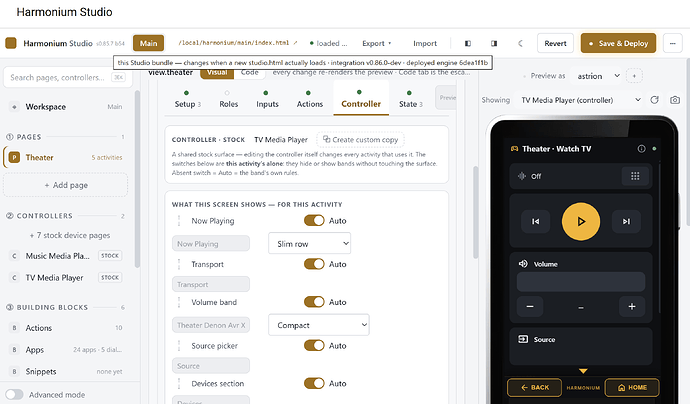Click the speaker icon beside Volume
The width and height of the screenshot is (690, 404).
tap(523, 264)
